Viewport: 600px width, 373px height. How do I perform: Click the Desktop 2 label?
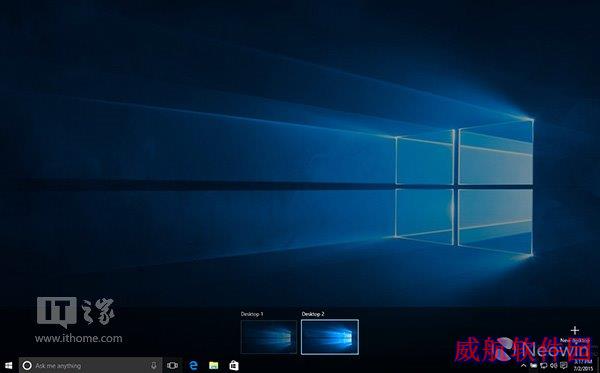click(313, 314)
